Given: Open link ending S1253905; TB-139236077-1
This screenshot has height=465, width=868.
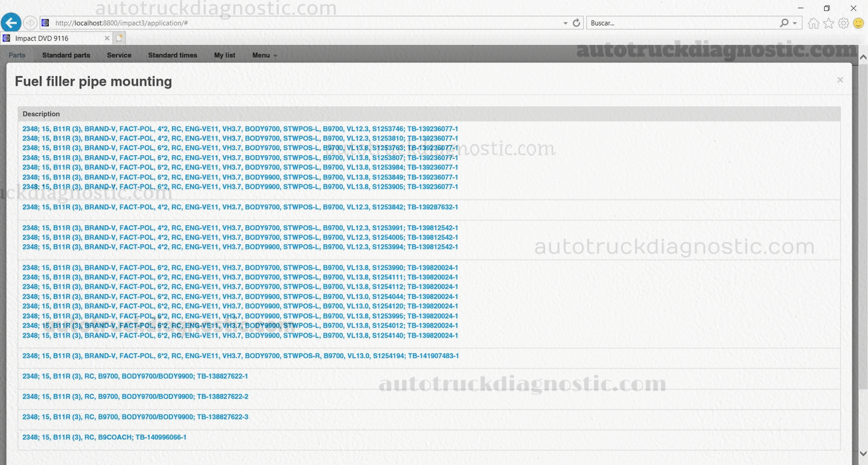Looking at the screenshot, I should 240,186.
